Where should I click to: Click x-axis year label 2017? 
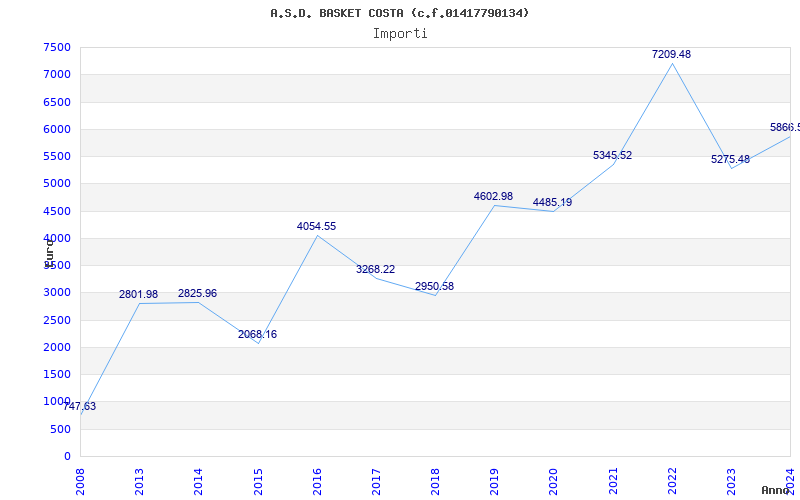click(376, 482)
